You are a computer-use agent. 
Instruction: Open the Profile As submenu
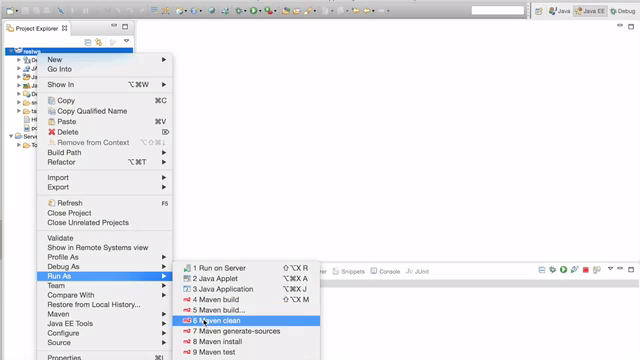click(x=104, y=257)
